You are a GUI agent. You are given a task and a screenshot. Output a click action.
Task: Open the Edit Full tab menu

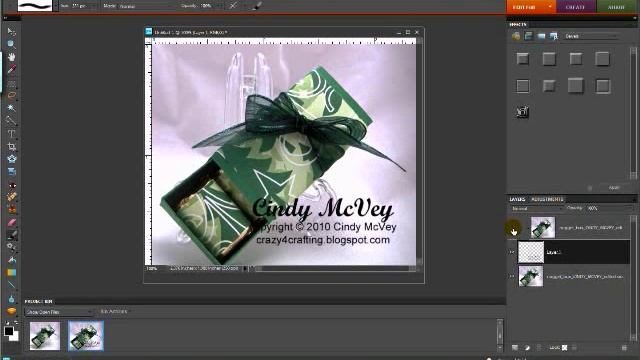pyautogui.click(x=551, y=7)
